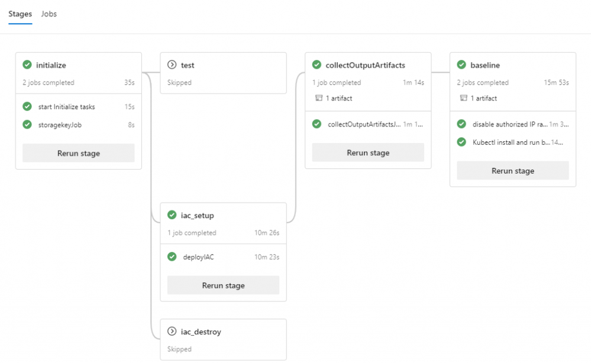Click the artifact icon in collectOutputArtifacts stage
The width and height of the screenshot is (591, 364).
tap(319, 98)
